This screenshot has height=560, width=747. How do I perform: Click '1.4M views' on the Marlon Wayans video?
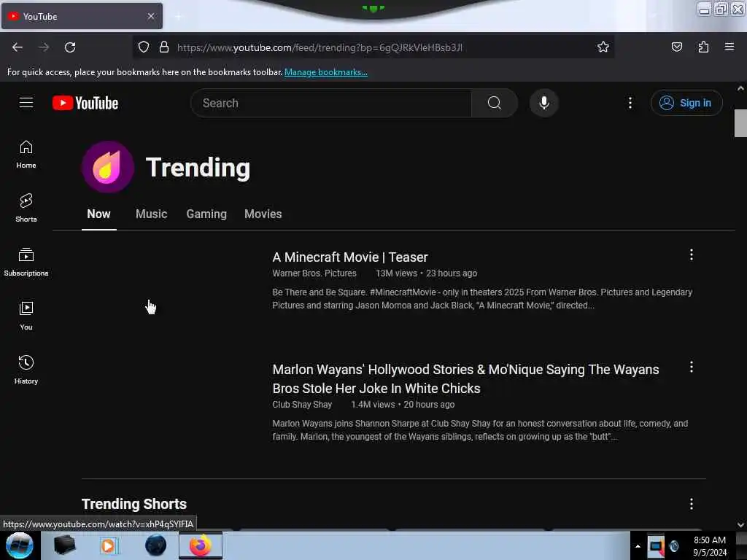tap(373, 405)
